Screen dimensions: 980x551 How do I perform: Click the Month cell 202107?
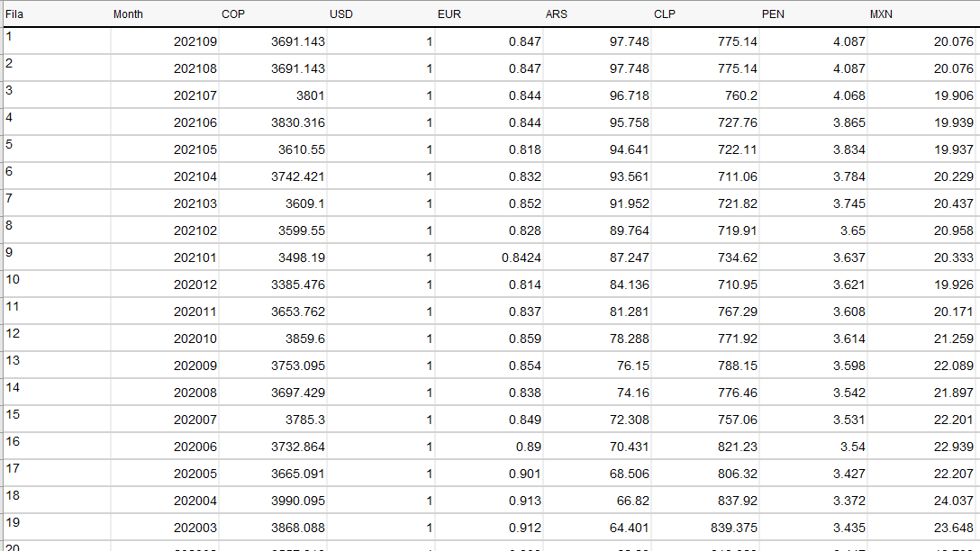[x=195, y=95]
